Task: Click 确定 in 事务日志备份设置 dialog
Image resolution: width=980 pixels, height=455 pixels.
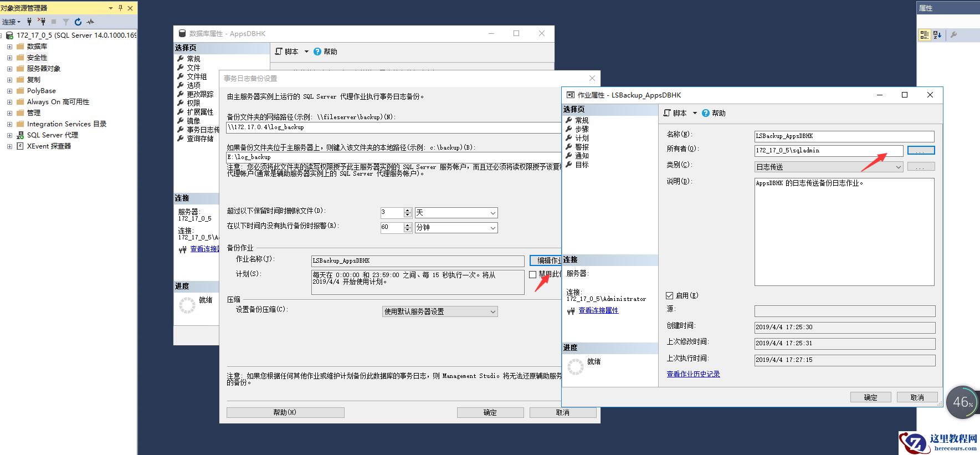Action: click(x=490, y=412)
